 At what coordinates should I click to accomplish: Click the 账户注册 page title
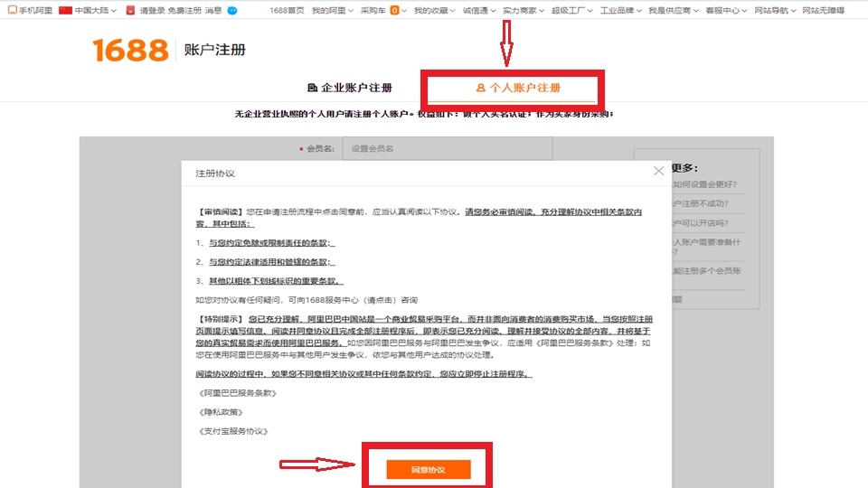pos(215,50)
